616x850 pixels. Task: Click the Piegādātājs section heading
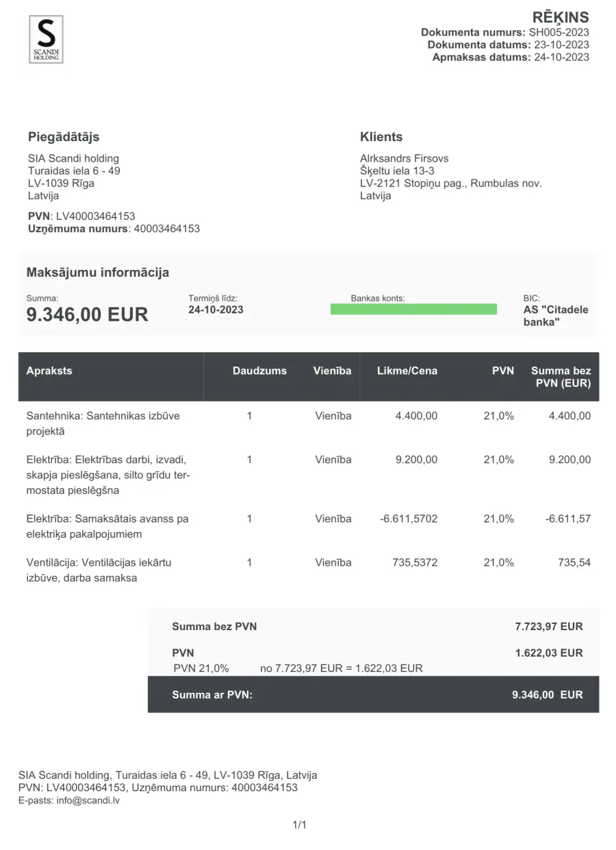(x=64, y=137)
